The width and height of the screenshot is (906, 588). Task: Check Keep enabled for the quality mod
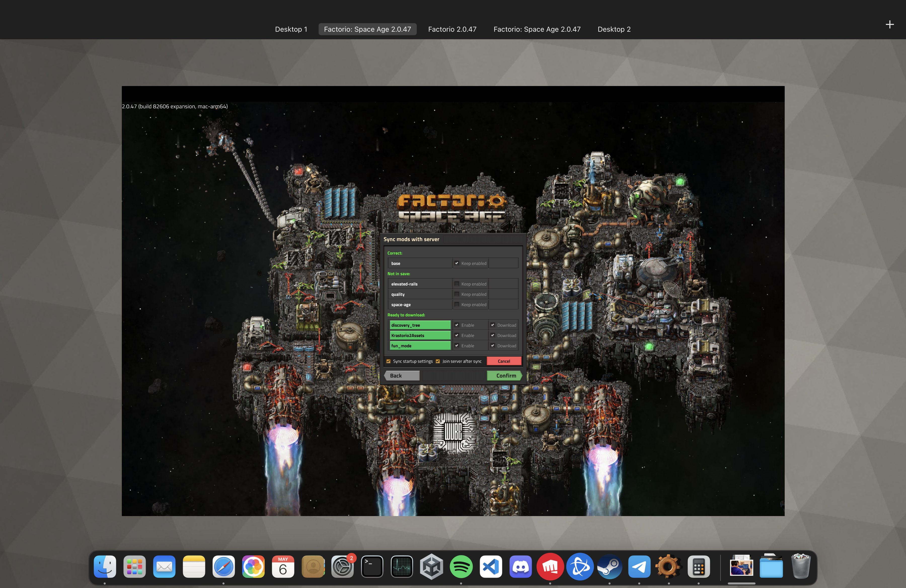coord(457,294)
